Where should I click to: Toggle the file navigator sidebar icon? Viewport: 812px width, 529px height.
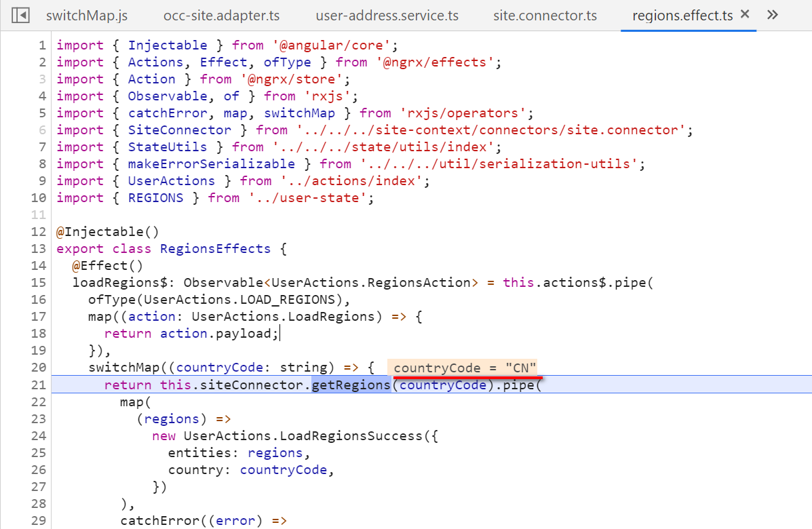21,15
